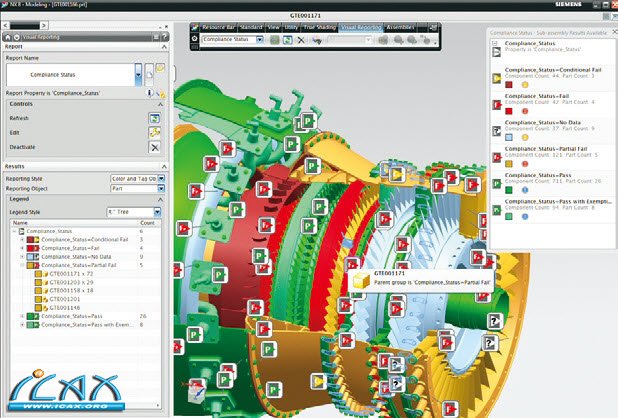Click the colorful icon left of Resource Bar
The height and width of the screenshot is (418, 618).
[x=195, y=27]
